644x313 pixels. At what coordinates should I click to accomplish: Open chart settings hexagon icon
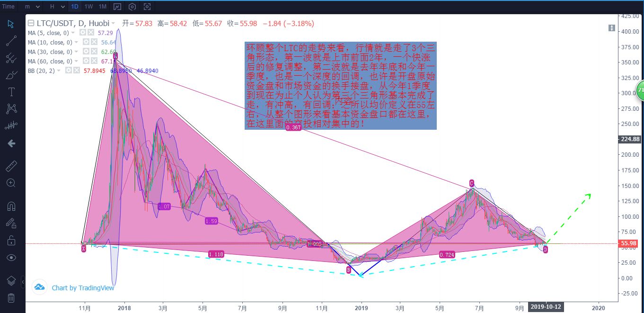[132, 7]
